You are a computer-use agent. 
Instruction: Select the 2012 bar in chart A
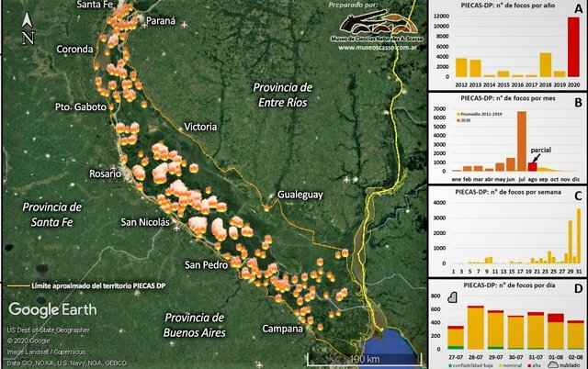point(461,67)
